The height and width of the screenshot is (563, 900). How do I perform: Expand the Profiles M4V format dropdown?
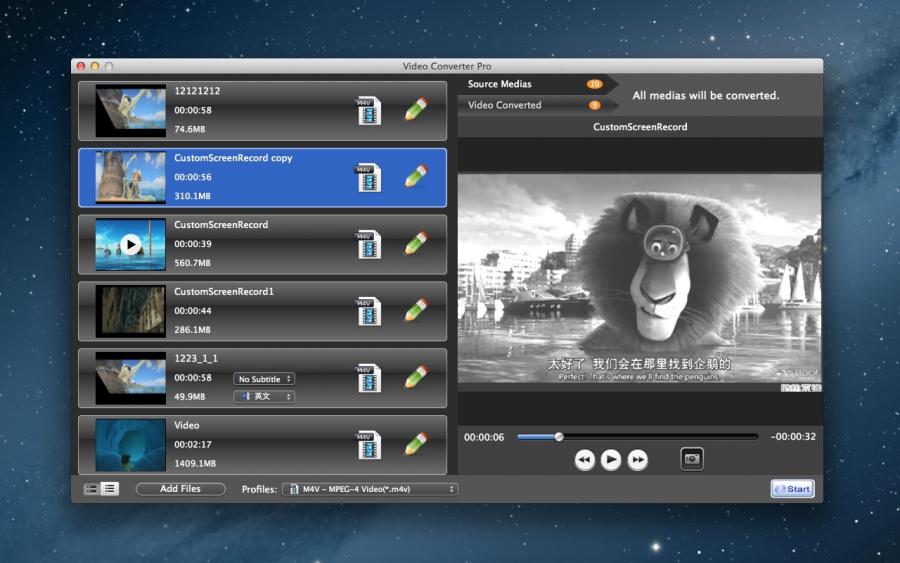tap(370, 489)
